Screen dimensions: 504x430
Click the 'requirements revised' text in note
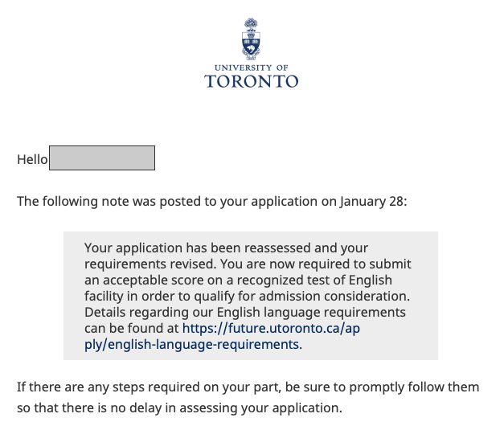point(150,264)
